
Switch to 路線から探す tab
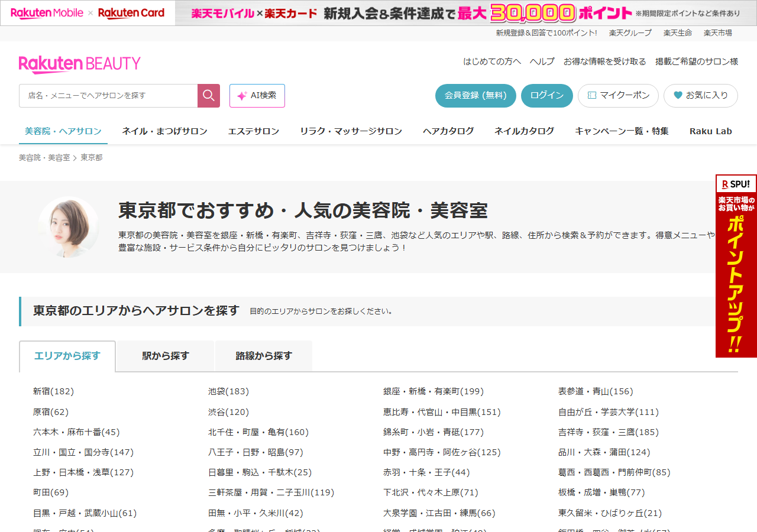click(264, 356)
